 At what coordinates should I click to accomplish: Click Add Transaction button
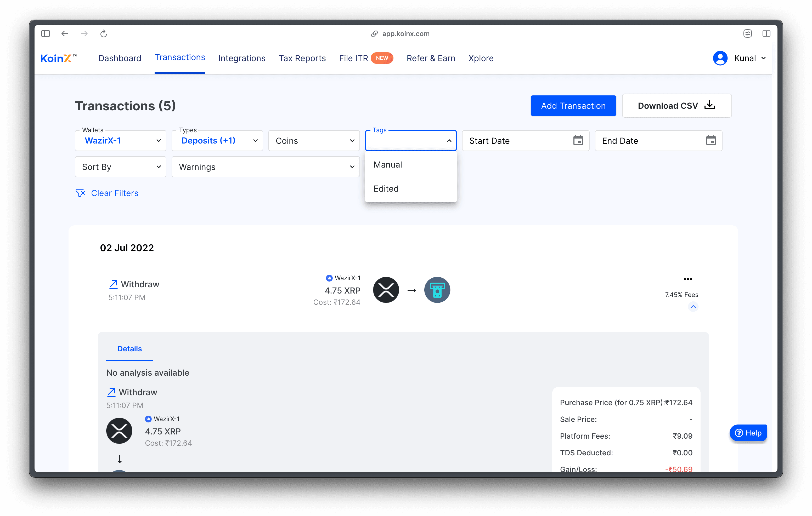(573, 106)
